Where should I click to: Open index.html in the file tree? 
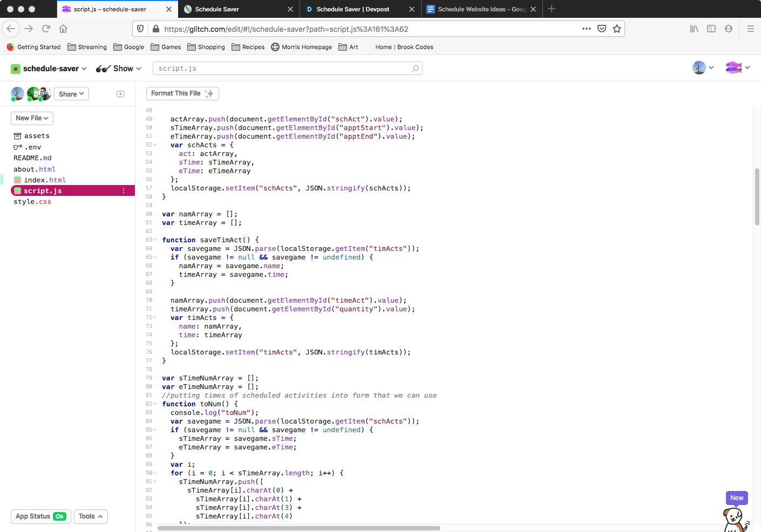45,180
